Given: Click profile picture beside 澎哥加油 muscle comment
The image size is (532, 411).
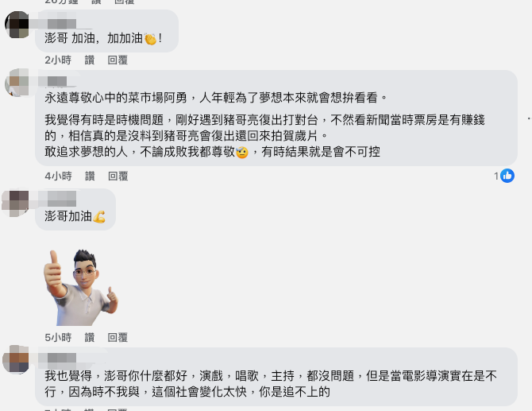Looking at the screenshot, I should tap(15, 204).
